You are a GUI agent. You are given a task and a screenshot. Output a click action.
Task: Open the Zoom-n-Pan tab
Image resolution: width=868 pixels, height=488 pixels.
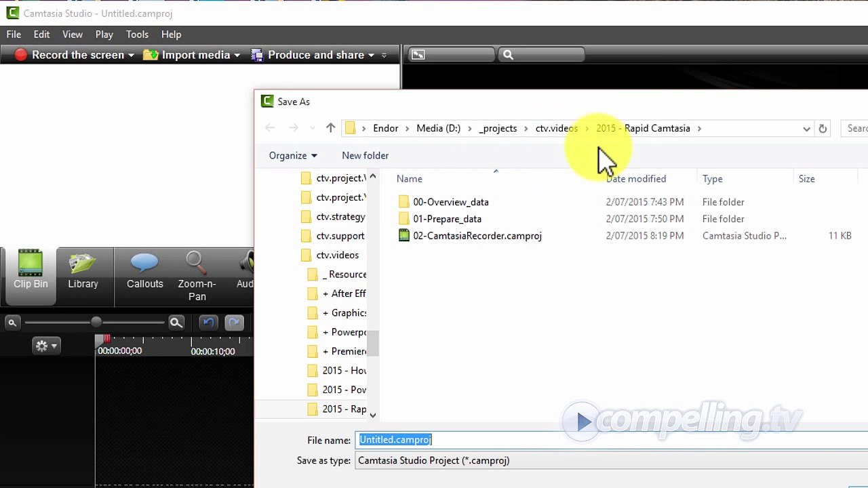point(197,277)
